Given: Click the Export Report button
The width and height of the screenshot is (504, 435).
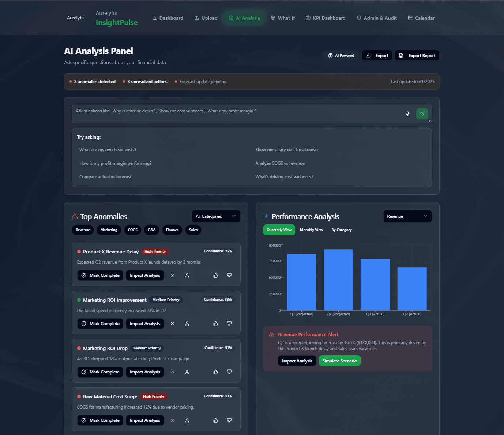Looking at the screenshot, I should click(417, 55).
